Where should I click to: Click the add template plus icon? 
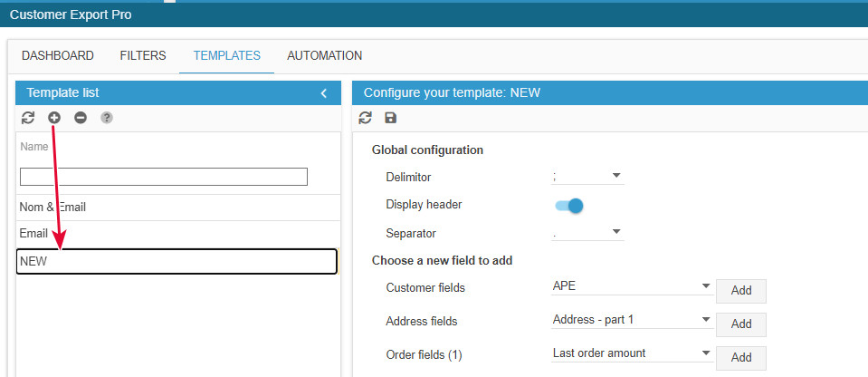click(54, 118)
